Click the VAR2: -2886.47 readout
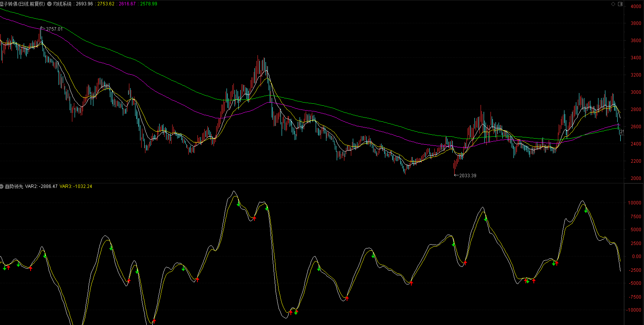 (x=41, y=186)
